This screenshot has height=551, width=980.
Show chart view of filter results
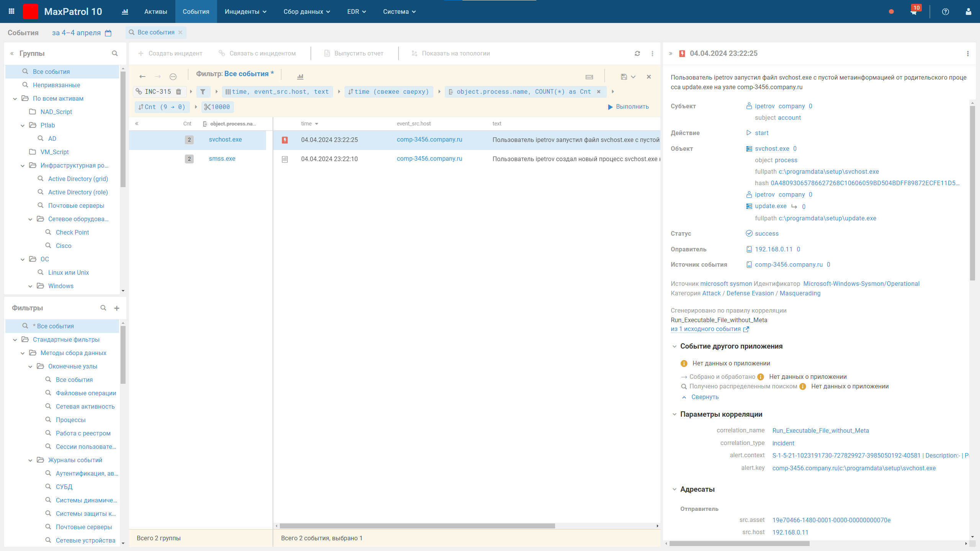(x=300, y=77)
